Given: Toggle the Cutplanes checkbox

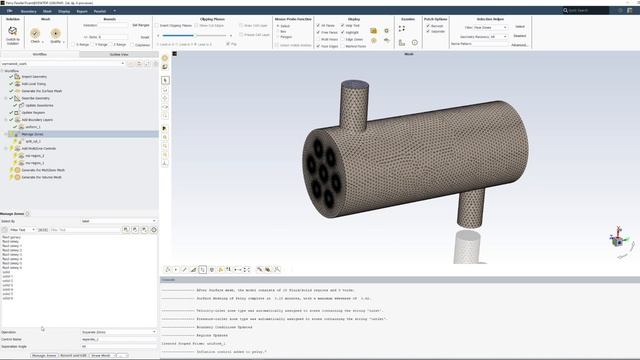Looking at the screenshot, I should pos(132,45).
